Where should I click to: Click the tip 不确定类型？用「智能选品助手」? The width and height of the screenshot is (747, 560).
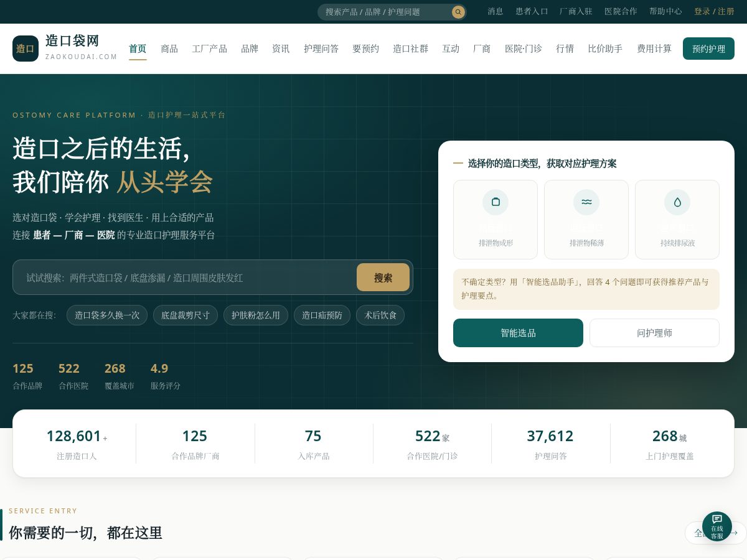[586, 289]
